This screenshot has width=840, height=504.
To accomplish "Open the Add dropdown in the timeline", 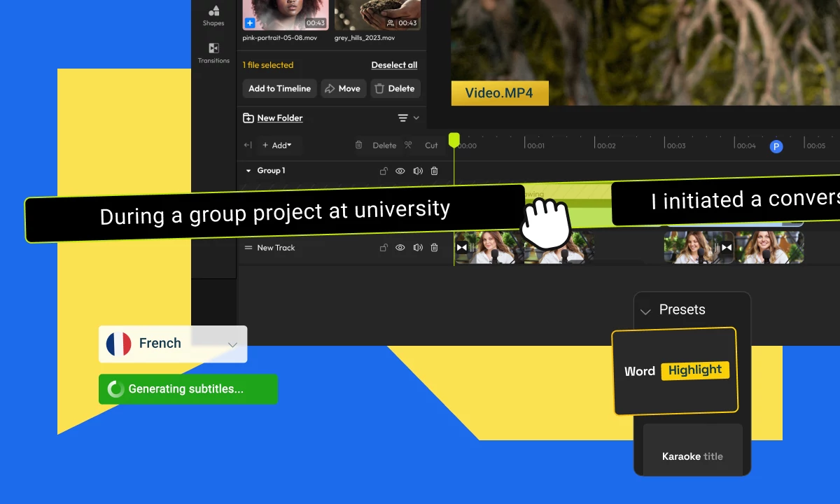I will tap(278, 145).
